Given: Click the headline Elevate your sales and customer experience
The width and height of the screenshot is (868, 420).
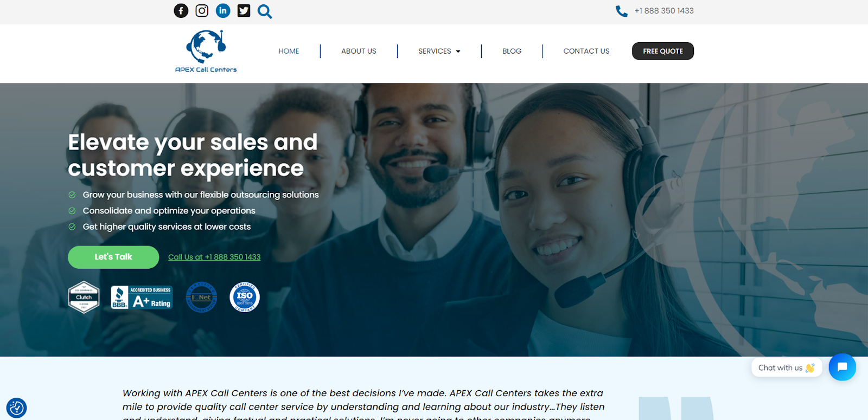Looking at the screenshot, I should click(x=193, y=155).
